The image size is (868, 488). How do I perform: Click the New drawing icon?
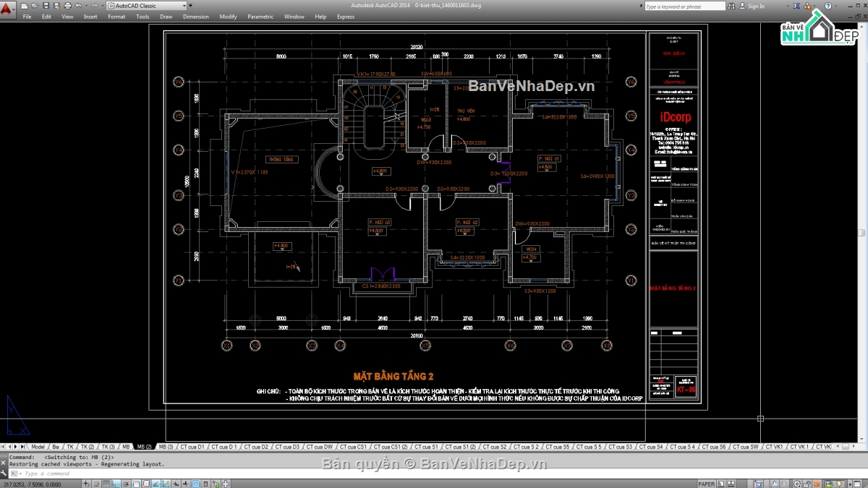coord(24,6)
